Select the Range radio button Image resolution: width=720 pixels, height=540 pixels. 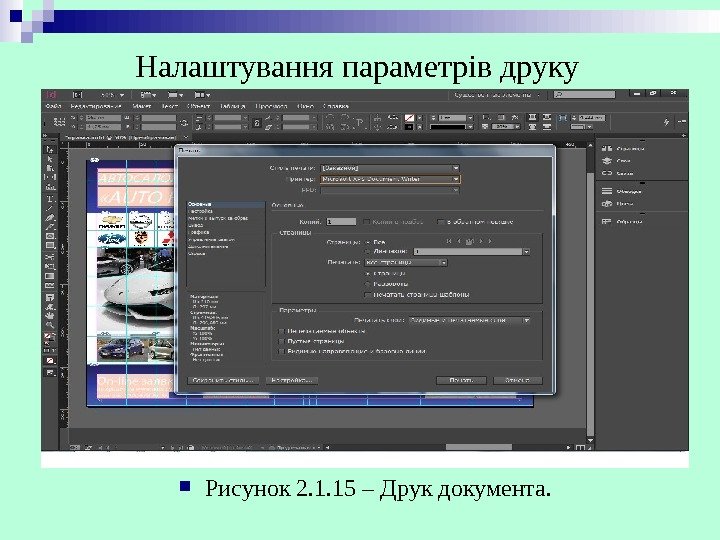point(368,252)
